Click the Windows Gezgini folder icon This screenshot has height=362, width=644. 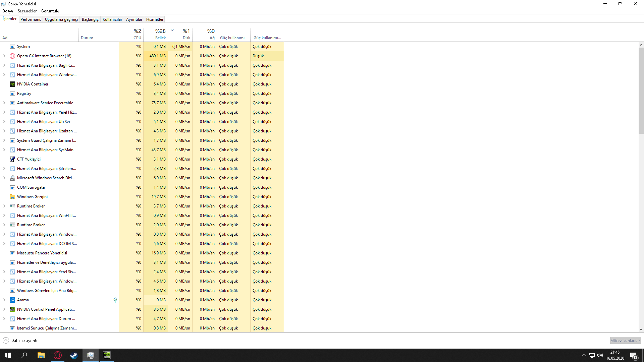12,197
